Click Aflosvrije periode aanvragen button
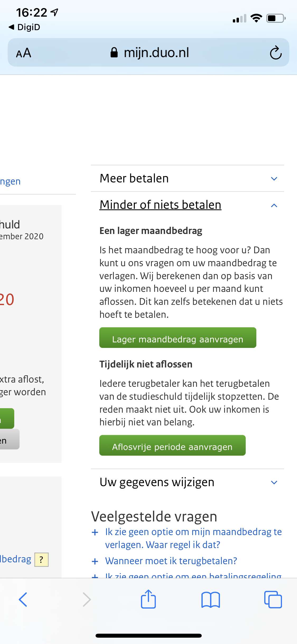This screenshot has width=297, height=644. pyautogui.click(x=172, y=445)
